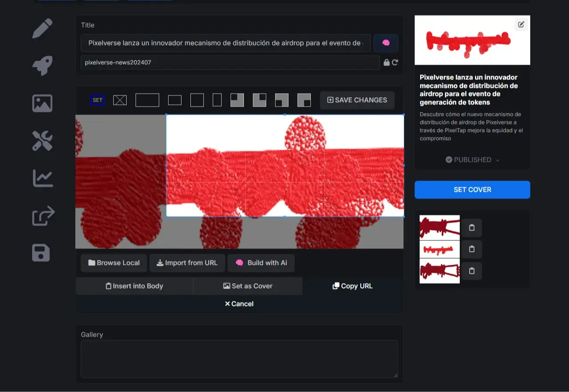Select the second bright red image thumbnail
The width and height of the screenshot is (569, 392).
[440, 249]
